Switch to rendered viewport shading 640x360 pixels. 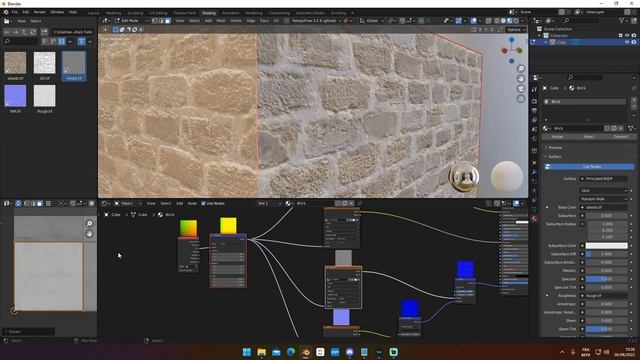[516, 21]
